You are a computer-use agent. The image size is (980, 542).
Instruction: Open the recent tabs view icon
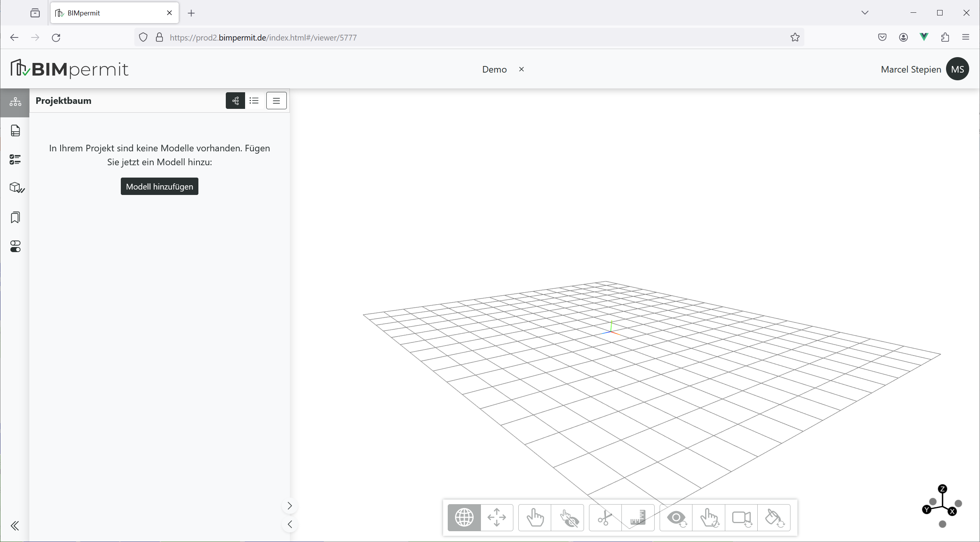point(35,13)
